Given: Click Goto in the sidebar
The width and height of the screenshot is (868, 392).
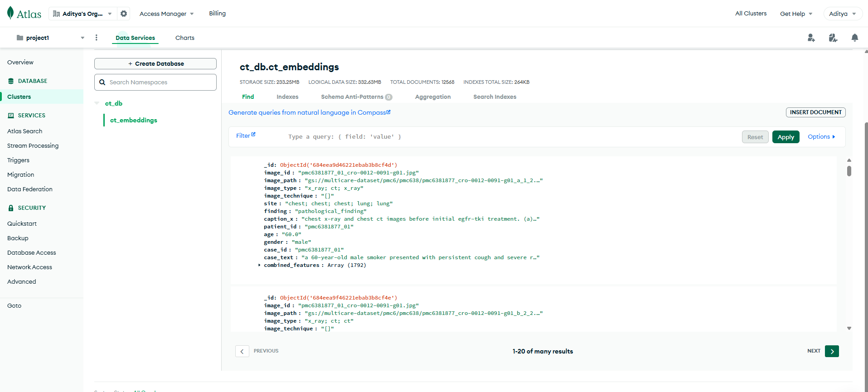Looking at the screenshot, I should click(x=15, y=305).
